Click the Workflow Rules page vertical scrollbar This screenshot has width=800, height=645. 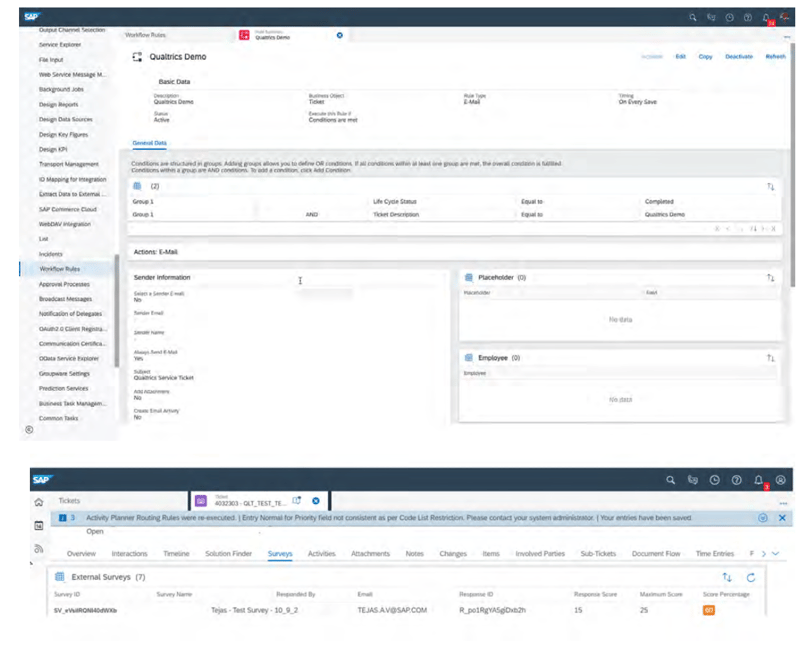[792, 165]
